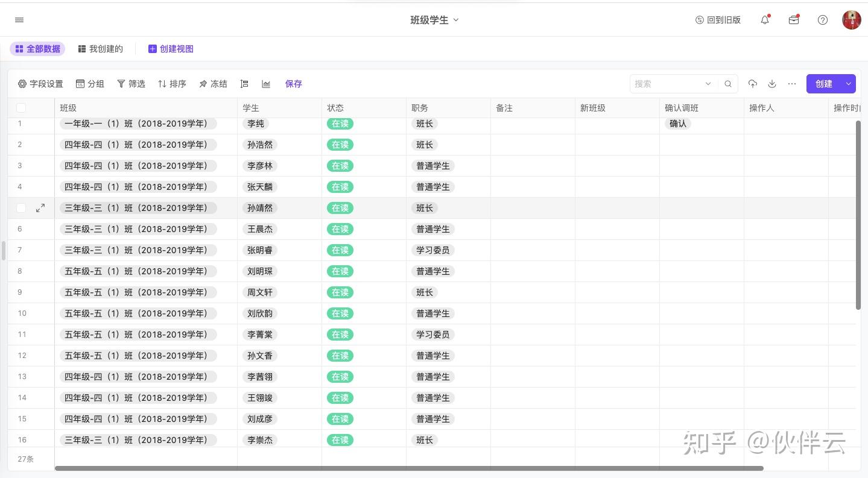Open the notifications bell

[x=765, y=20]
